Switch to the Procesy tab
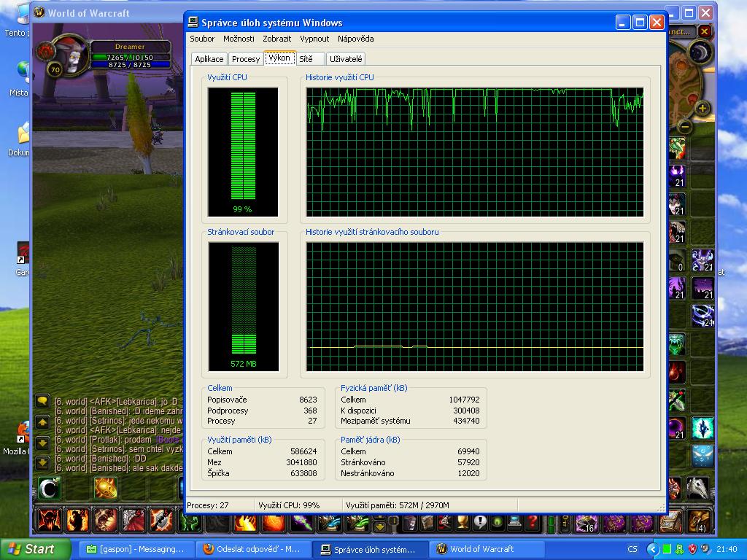The image size is (747, 560). [x=246, y=59]
